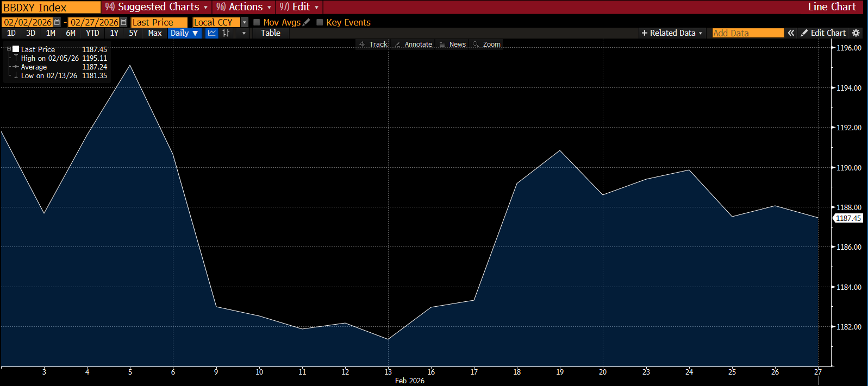Screen dimensions: 868x386
Task: Open chart settings gear icon
Action: pos(856,33)
